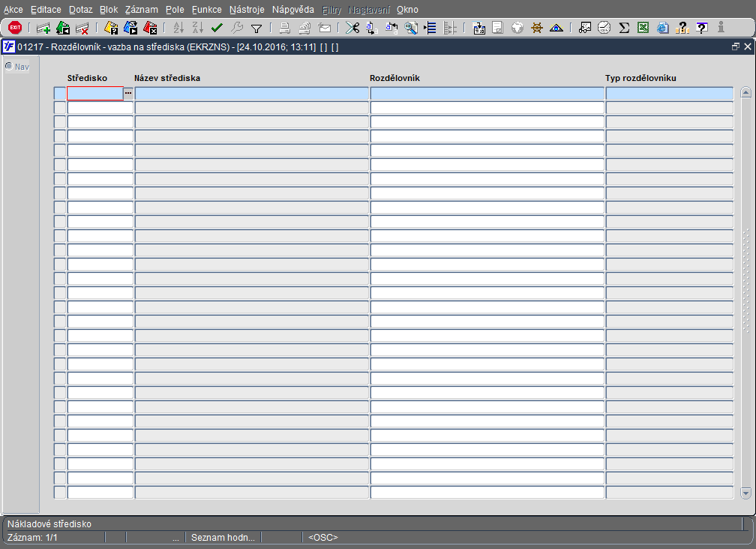Click the replace 'a' arrows icon
Image resolution: width=756 pixels, height=549 pixels.
click(x=391, y=28)
